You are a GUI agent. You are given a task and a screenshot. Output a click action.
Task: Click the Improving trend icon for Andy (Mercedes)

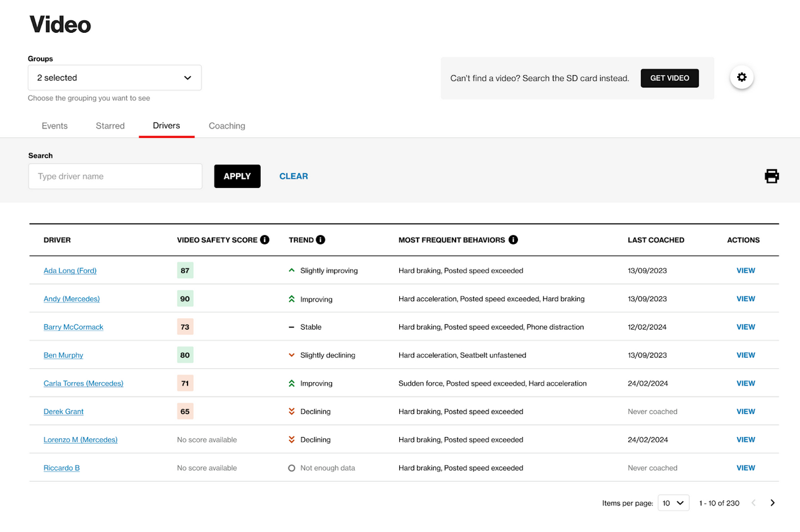tap(291, 299)
